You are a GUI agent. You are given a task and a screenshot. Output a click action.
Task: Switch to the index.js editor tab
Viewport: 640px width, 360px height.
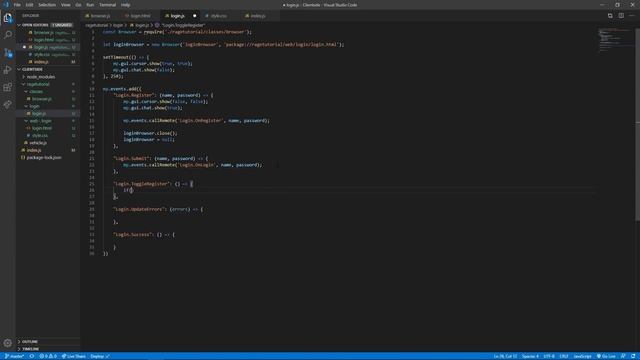(258, 16)
